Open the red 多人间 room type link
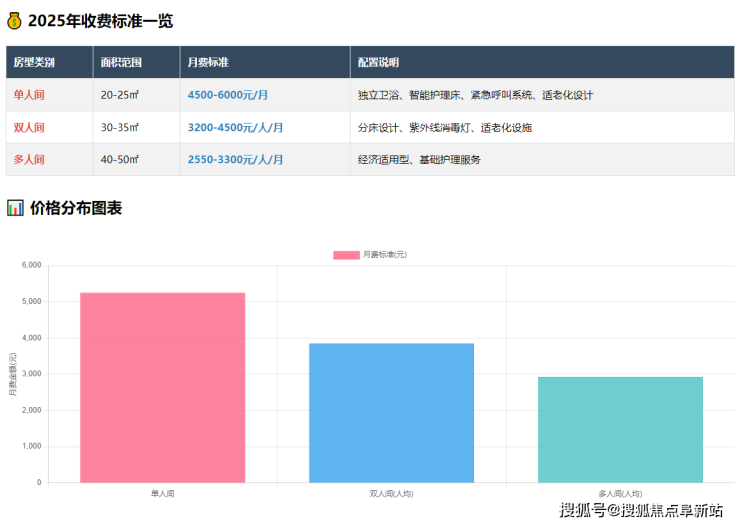 pyautogui.click(x=28, y=160)
